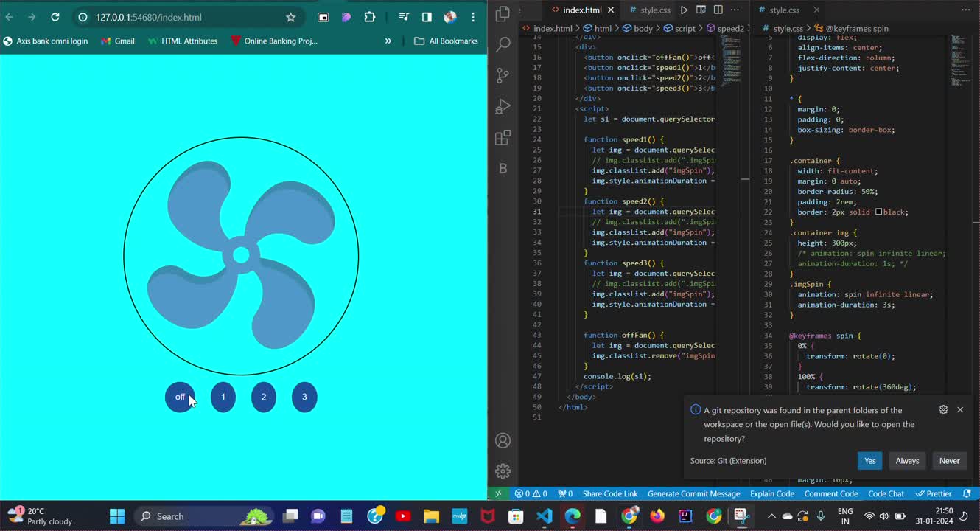Click the speed2 breadcrumb item

click(x=725, y=28)
